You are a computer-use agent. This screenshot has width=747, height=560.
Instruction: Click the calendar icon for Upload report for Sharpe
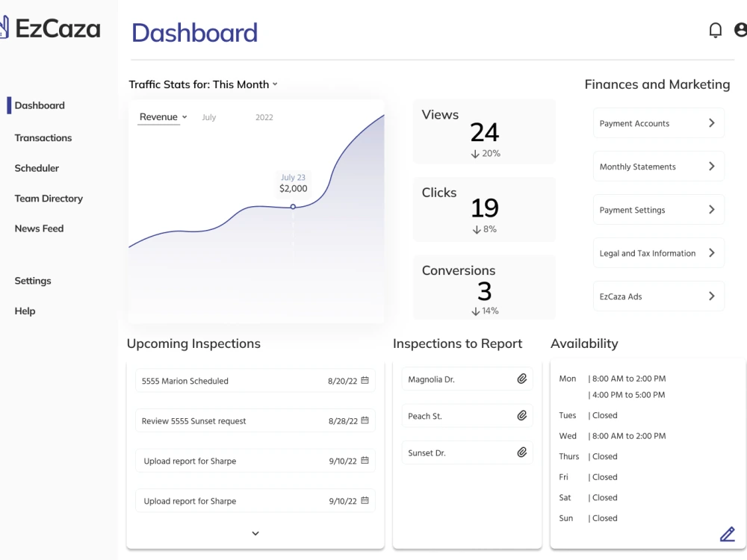365,461
